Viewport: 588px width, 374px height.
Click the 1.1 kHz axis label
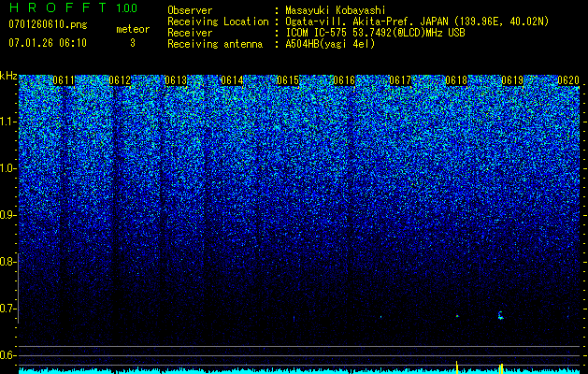click(8, 122)
